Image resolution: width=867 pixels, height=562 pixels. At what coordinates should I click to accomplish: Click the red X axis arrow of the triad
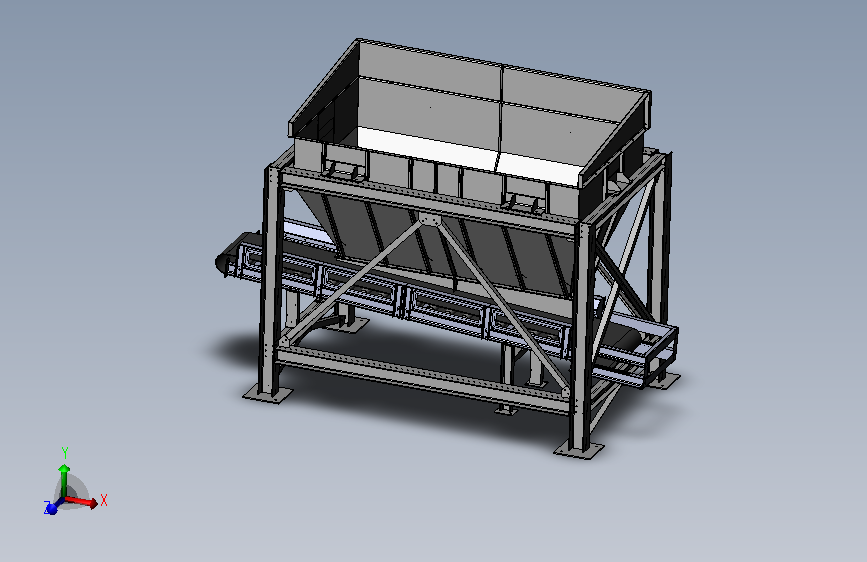[82, 501]
